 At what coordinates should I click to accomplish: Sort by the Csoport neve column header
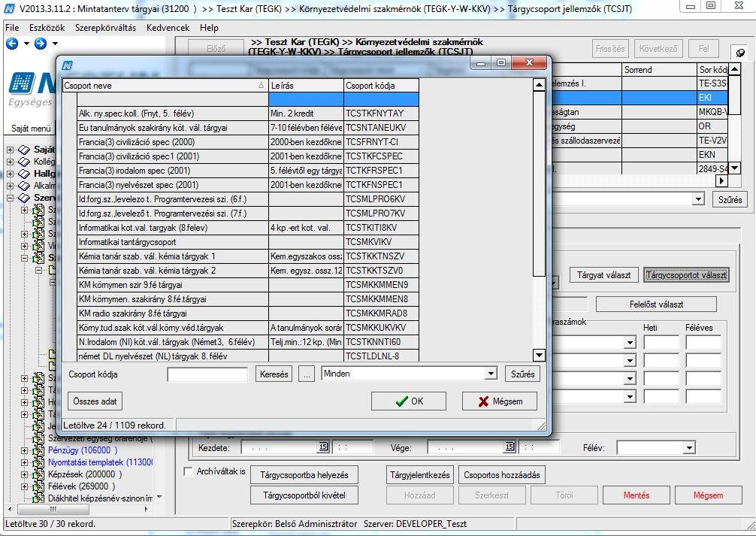coord(165,86)
